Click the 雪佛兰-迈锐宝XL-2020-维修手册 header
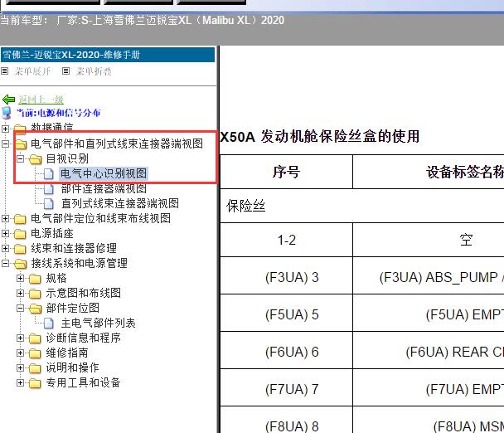 click(x=108, y=55)
